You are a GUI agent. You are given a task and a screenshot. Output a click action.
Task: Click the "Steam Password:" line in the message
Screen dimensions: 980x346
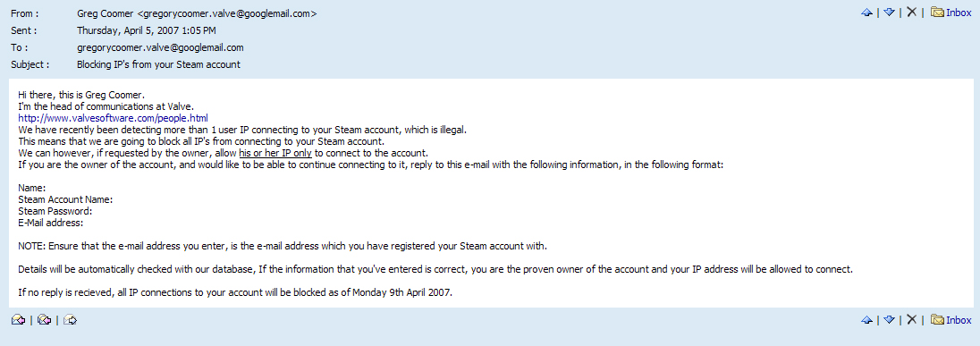(55, 211)
